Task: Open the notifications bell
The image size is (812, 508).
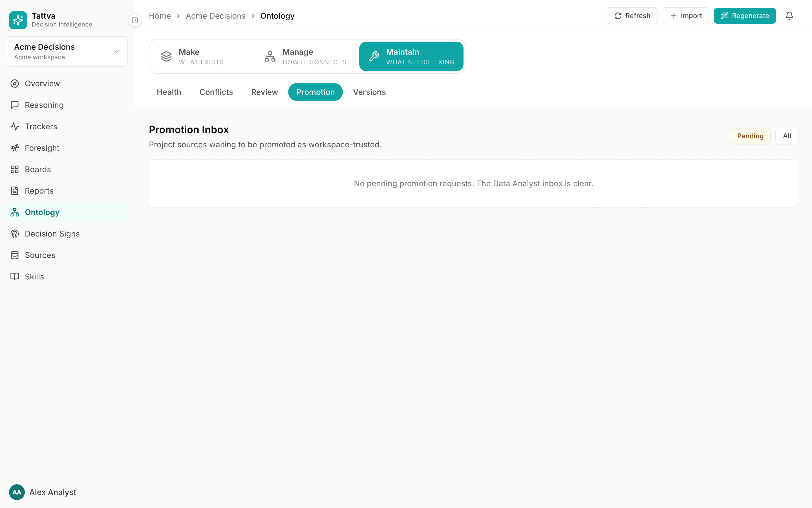Action: tap(789, 16)
